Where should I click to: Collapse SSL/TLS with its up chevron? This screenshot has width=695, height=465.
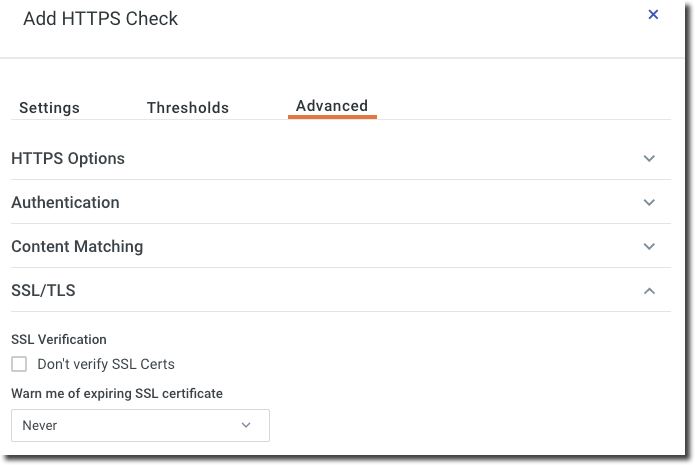coord(649,291)
